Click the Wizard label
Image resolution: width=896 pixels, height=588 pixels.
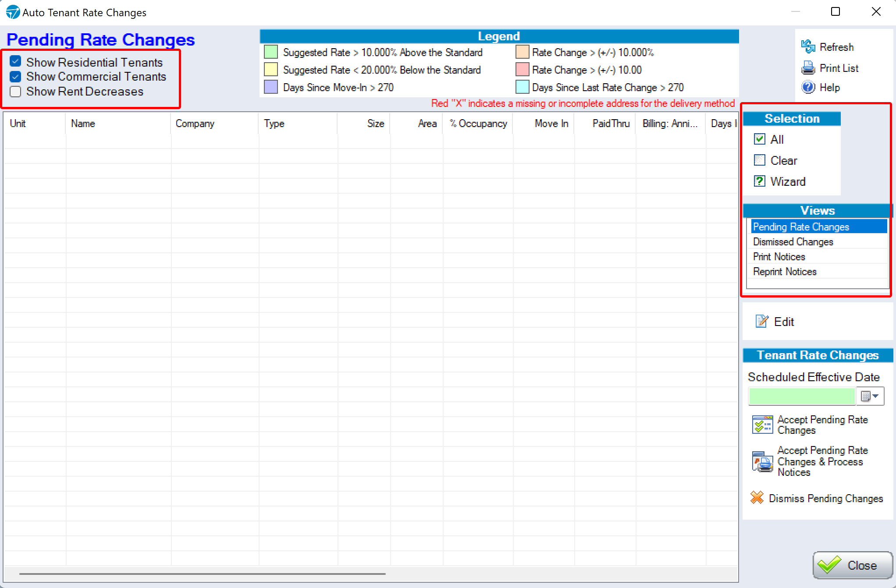pos(788,181)
